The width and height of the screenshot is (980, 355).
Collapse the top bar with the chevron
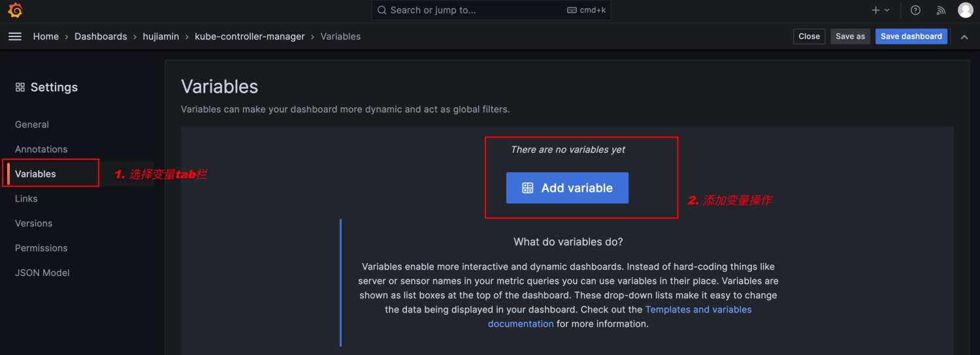point(964,37)
